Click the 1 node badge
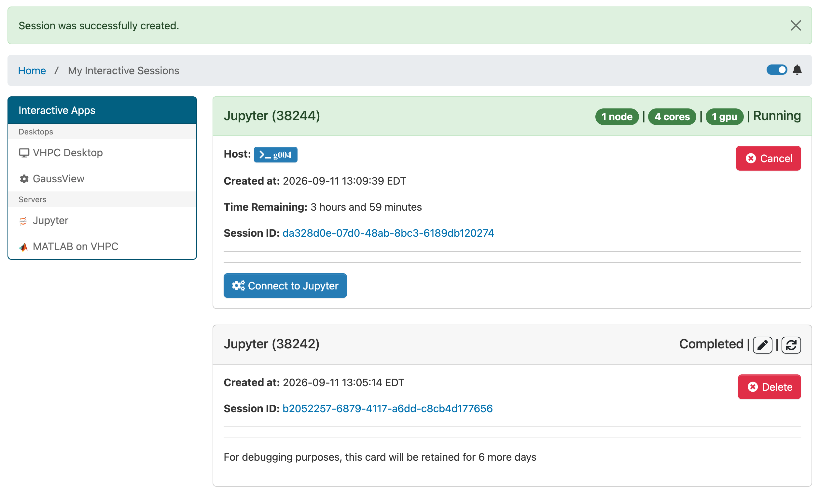This screenshot has width=819, height=504. pyautogui.click(x=617, y=117)
